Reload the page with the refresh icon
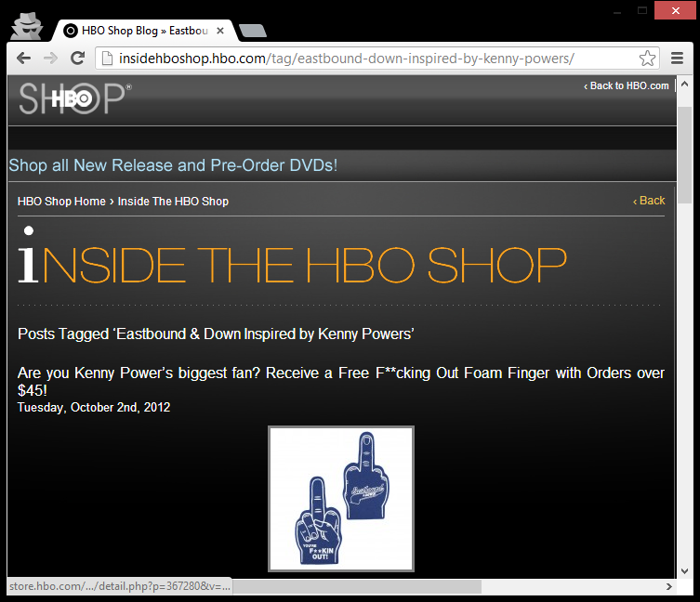Image resolution: width=700 pixels, height=602 pixels. [x=78, y=58]
